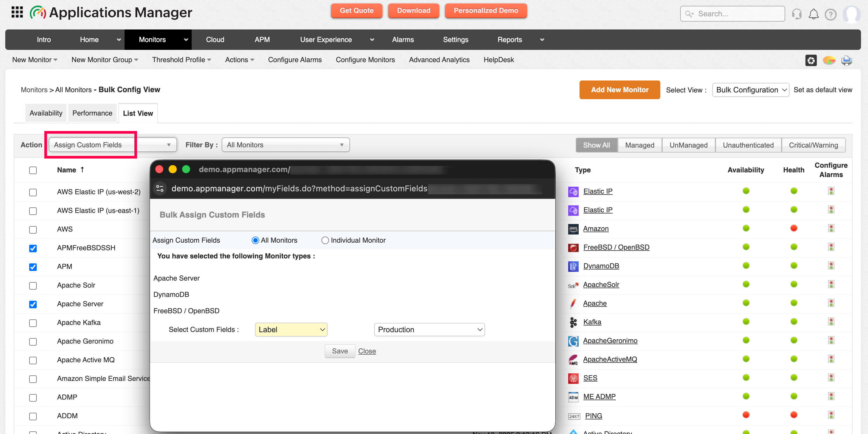Toggle the select-all checkbox in the header
Image resolution: width=868 pixels, height=434 pixels.
point(33,170)
